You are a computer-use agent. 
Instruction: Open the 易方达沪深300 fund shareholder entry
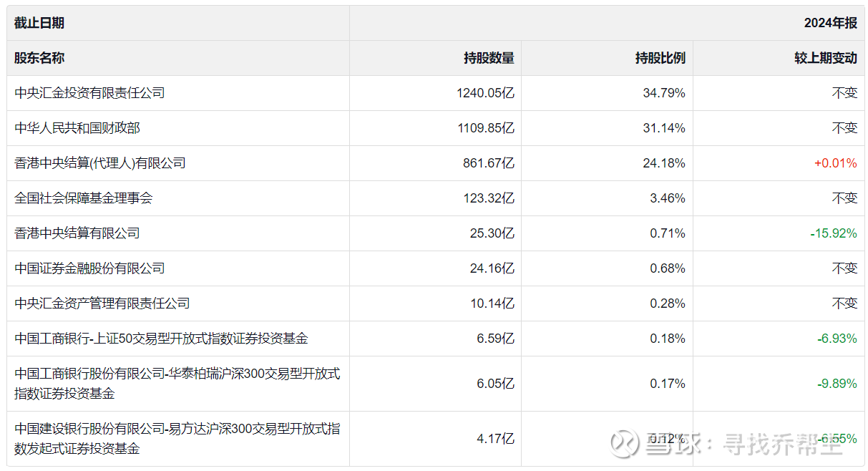177,439
